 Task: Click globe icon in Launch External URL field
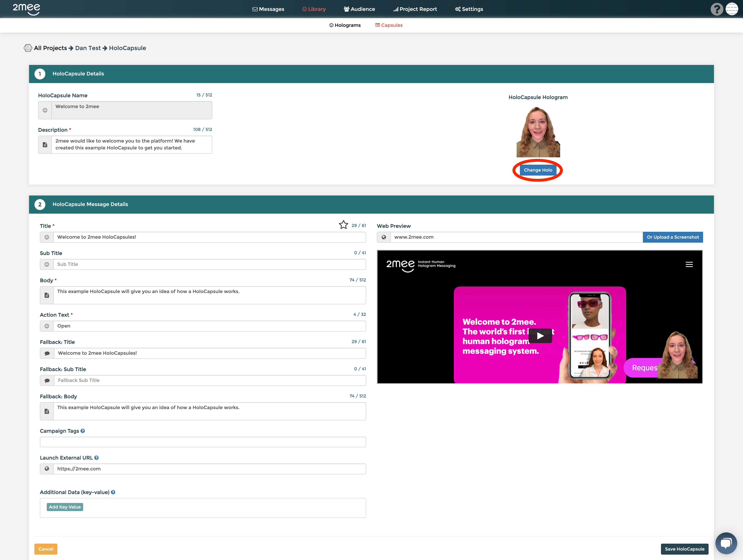[47, 469]
